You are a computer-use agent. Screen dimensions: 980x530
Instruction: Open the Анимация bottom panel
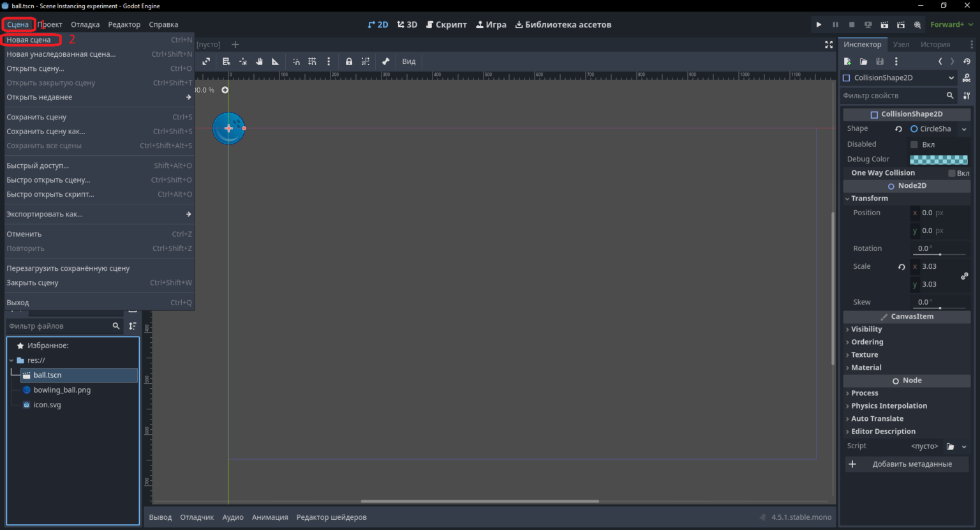[270, 517]
